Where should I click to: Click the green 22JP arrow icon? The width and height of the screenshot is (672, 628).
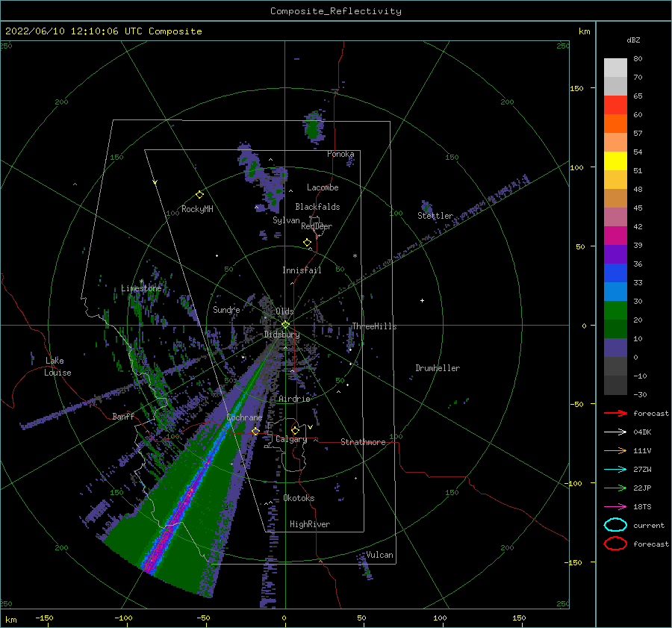(x=615, y=488)
